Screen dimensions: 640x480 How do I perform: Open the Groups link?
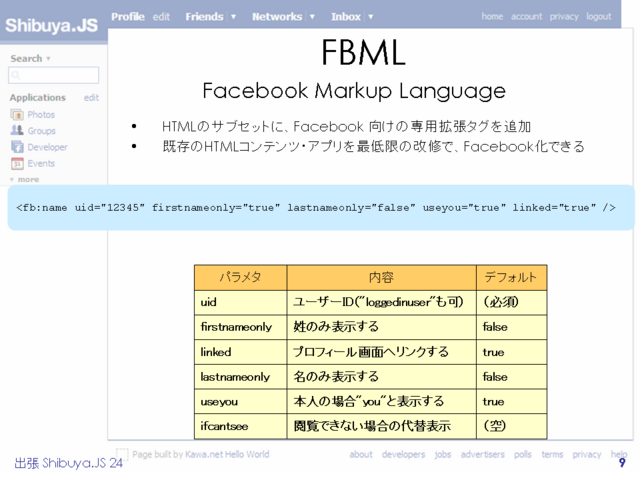42,131
